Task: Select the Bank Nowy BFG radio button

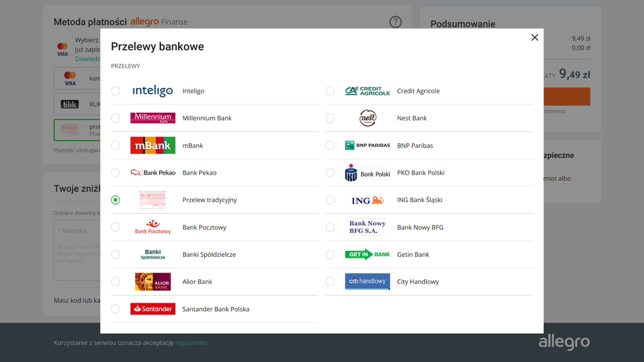Action: coord(330,227)
